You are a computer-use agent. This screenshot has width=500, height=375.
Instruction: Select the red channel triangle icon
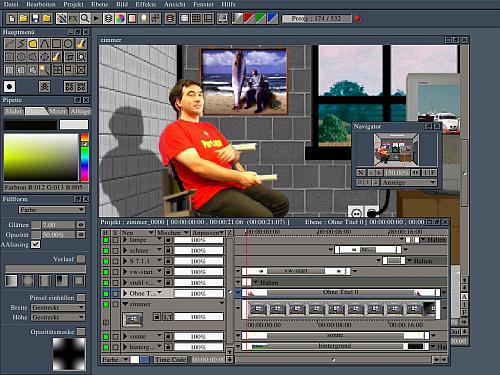coord(249,18)
